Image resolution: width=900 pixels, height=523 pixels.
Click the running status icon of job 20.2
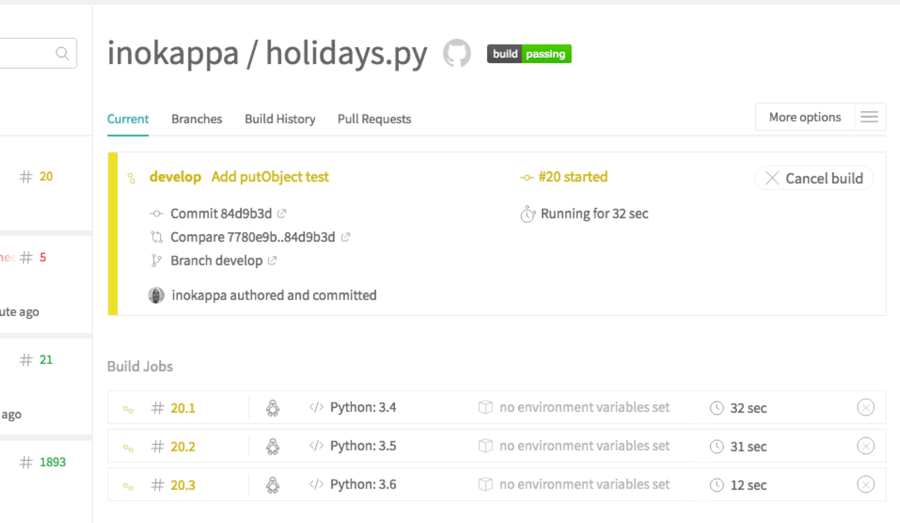click(x=129, y=448)
